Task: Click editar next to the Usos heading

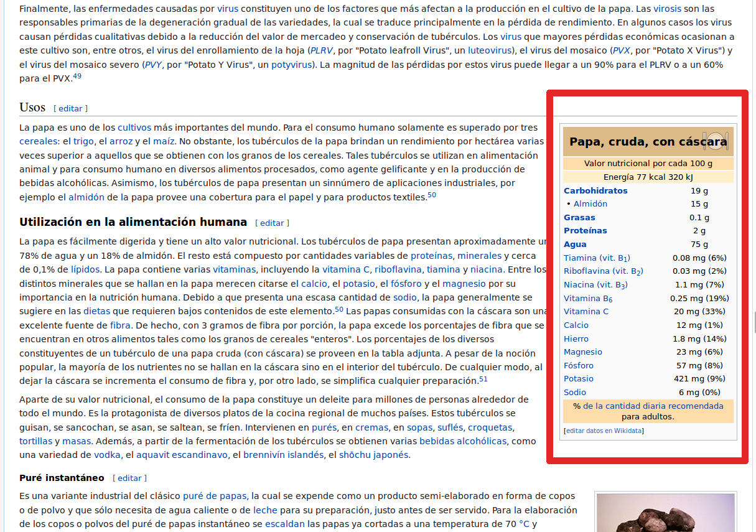Action: [x=70, y=108]
